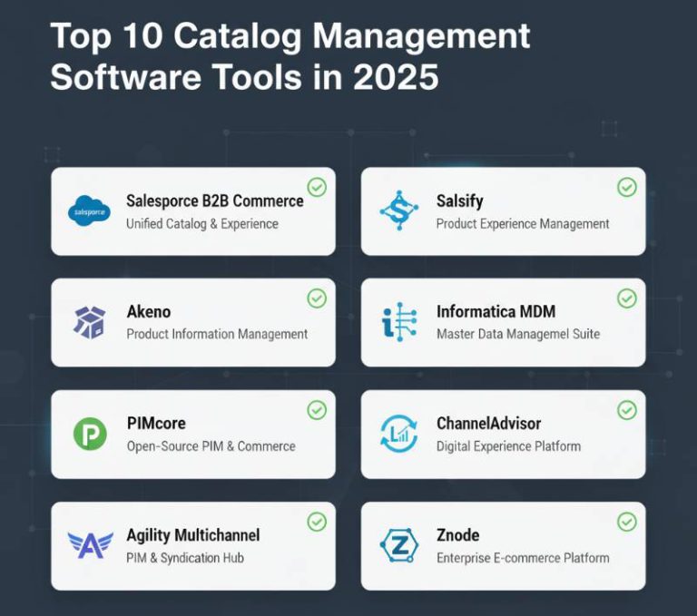Screen dimensions: 697x616
Task: Click the PIMcore green P logo
Action: click(90, 434)
